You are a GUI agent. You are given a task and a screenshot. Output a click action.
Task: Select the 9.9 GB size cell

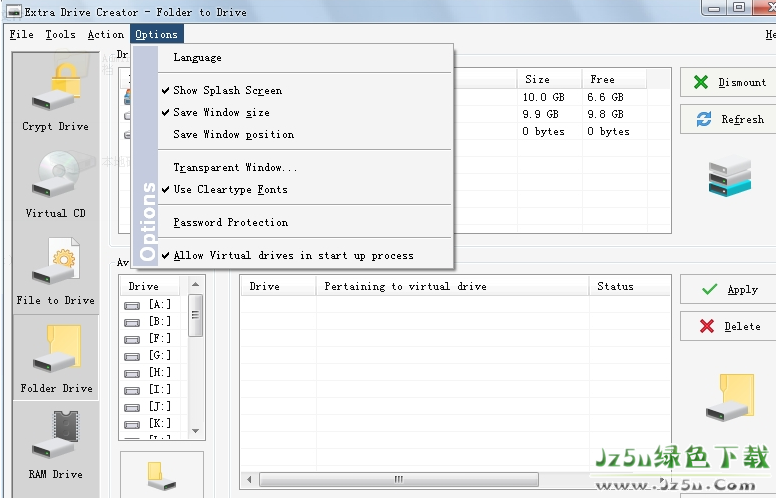tap(540, 114)
